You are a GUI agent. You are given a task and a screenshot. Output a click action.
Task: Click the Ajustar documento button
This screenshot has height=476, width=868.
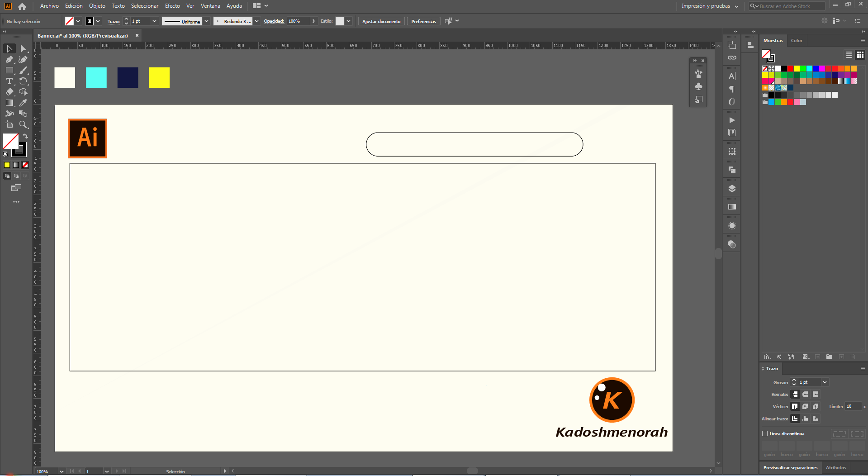coord(381,21)
